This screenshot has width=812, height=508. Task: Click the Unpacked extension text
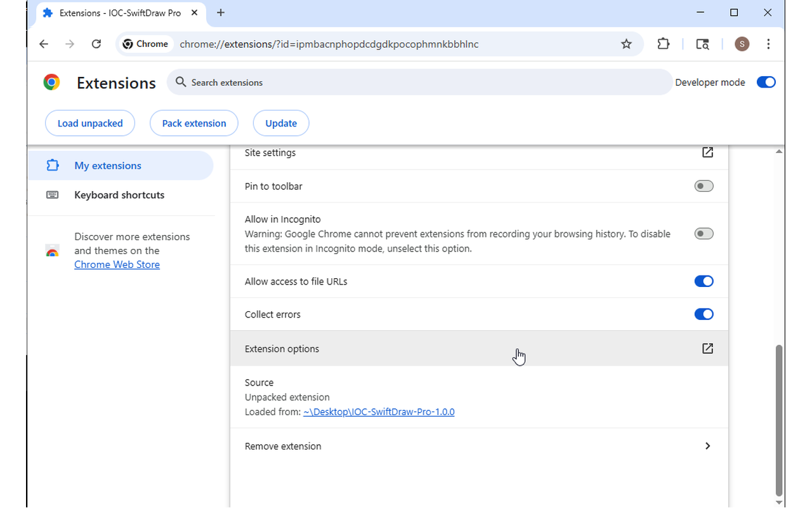point(287,397)
